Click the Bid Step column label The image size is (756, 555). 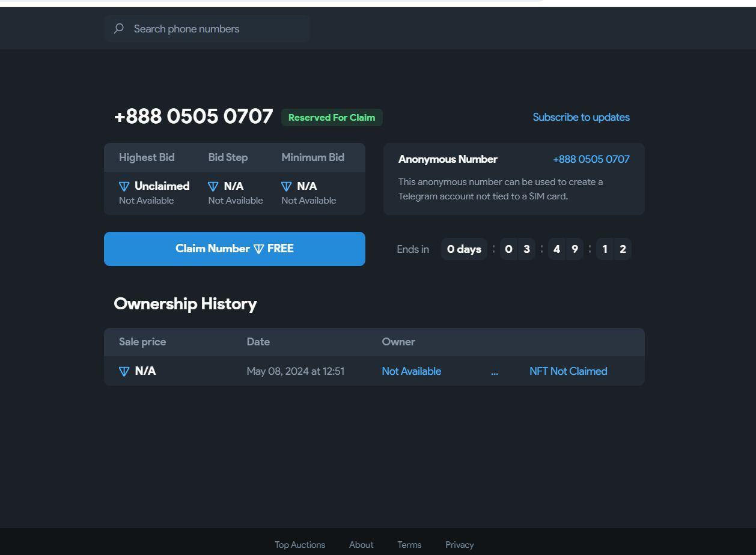click(228, 157)
